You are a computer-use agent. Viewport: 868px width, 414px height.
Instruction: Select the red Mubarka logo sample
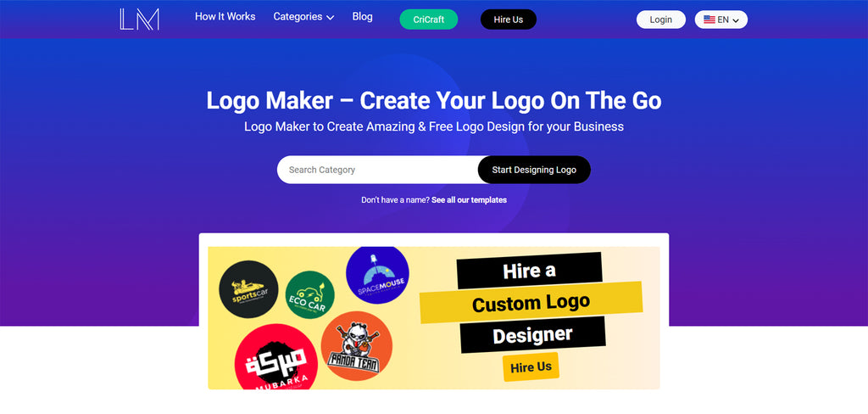[276, 358]
